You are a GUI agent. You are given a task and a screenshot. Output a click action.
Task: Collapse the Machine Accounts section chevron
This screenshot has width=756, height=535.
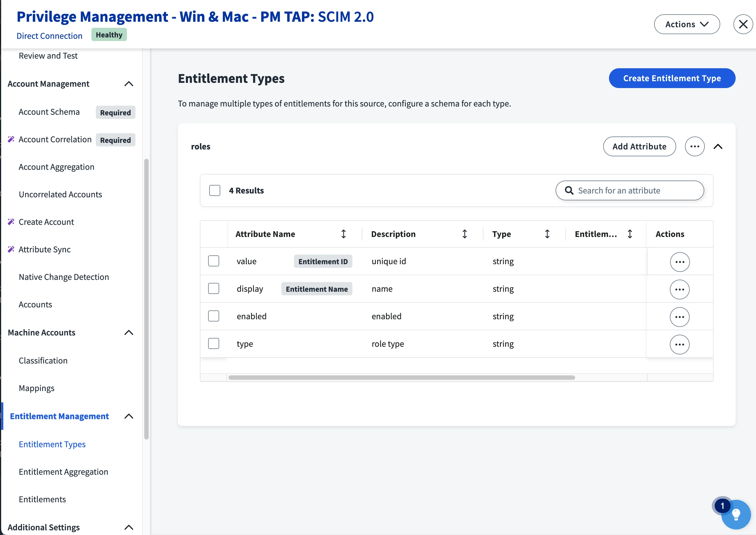(129, 333)
